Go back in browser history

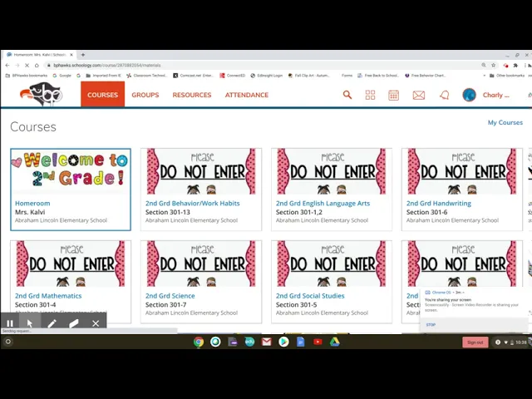(7, 65)
